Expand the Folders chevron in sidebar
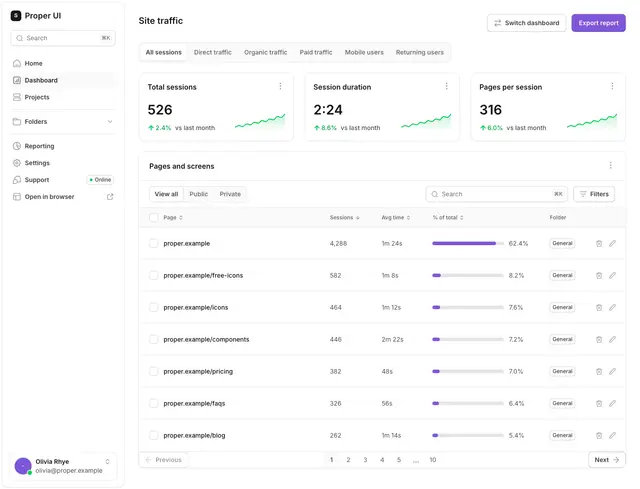The image size is (640, 489). (110, 122)
